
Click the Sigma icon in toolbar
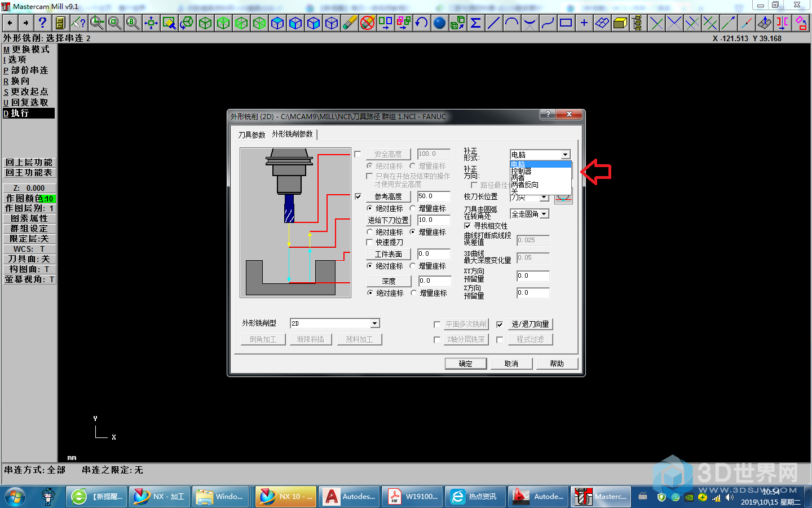pos(475,23)
